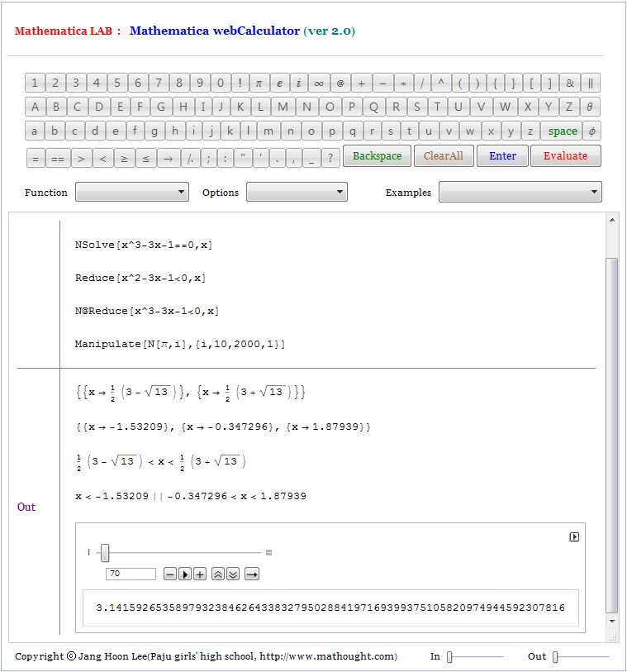Screen dimensions: 627x672
Task: Insert the ampersand key
Action: click(x=570, y=83)
